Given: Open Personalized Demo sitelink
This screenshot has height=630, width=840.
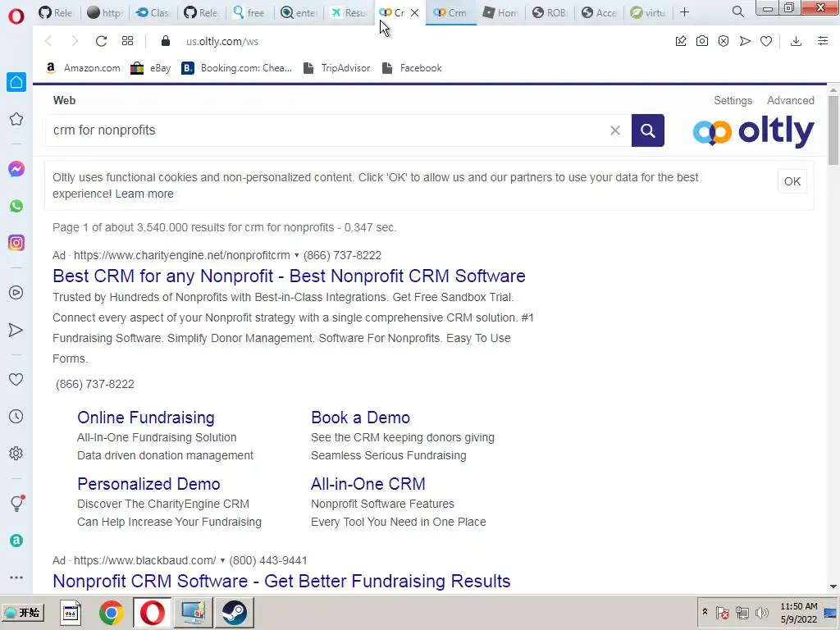Looking at the screenshot, I should (x=148, y=484).
